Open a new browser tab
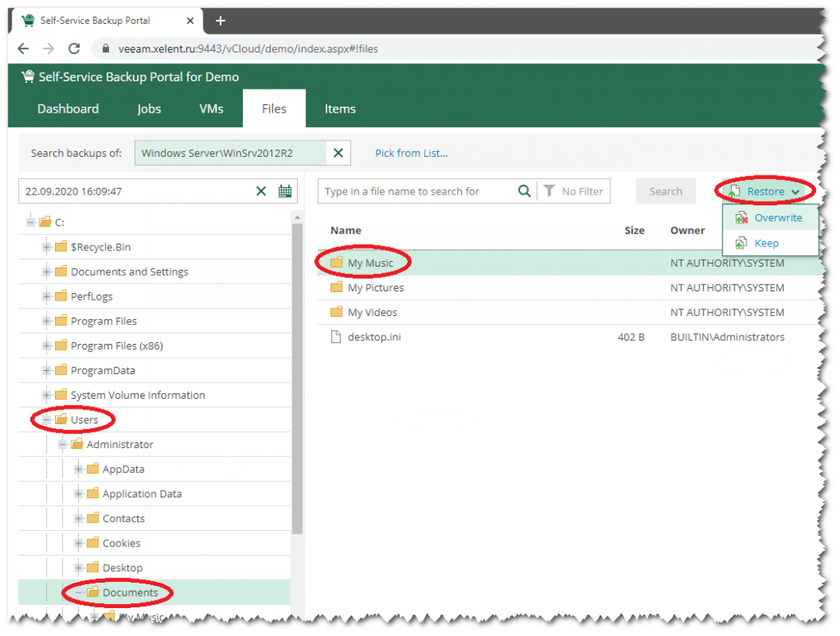 coord(220,21)
